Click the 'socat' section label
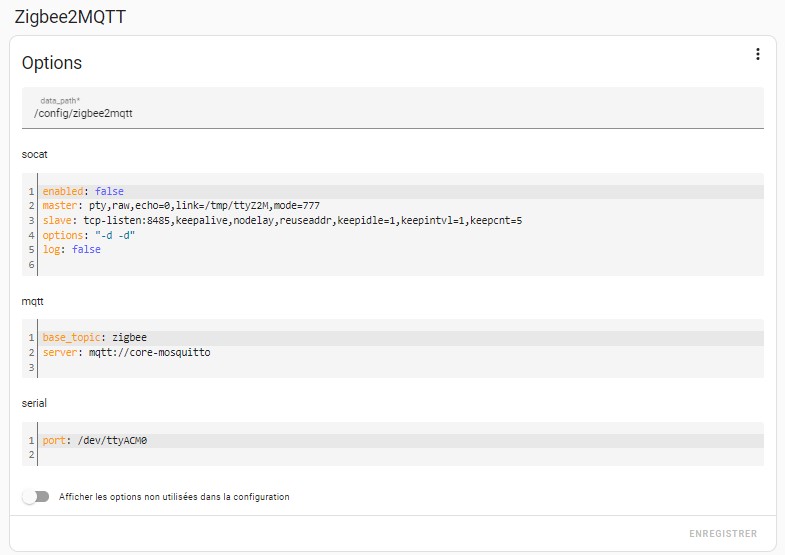The height and width of the screenshot is (555, 785). pos(34,154)
